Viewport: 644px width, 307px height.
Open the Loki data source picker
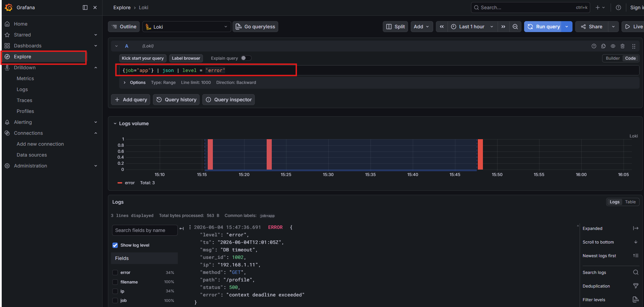[187, 27]
